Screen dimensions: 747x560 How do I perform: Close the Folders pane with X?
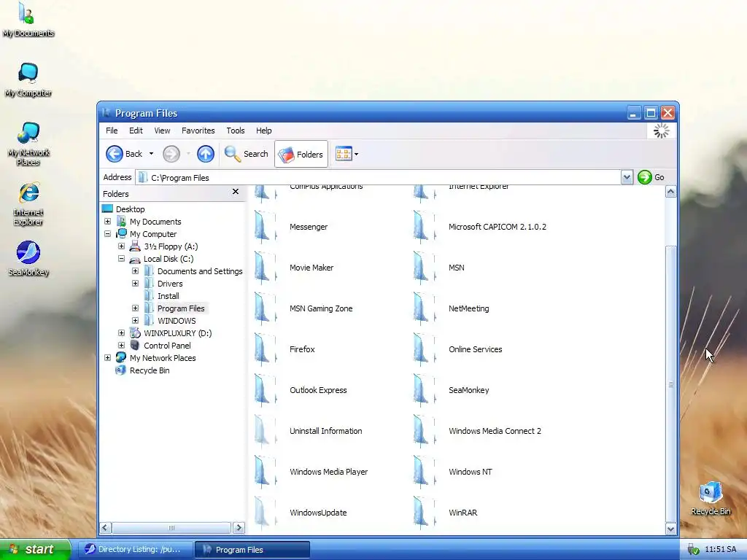236,192
